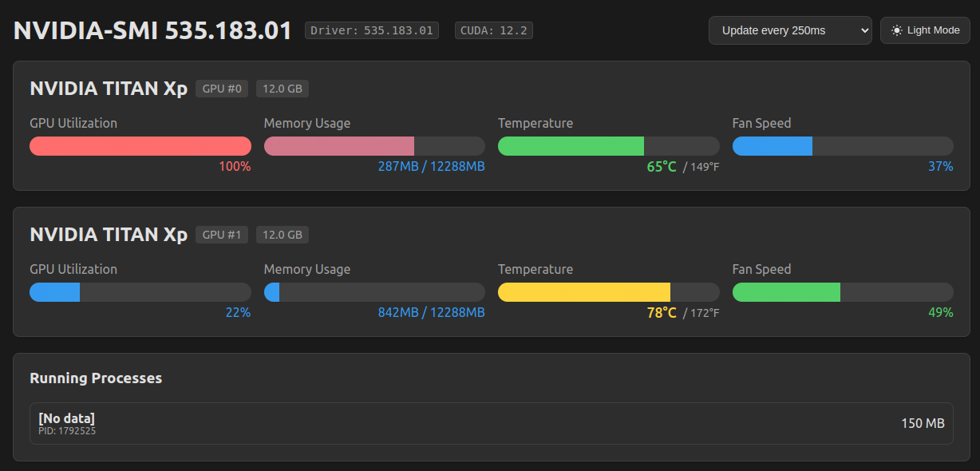Click GPU #1's Fan Speed label

coord(762,269)
